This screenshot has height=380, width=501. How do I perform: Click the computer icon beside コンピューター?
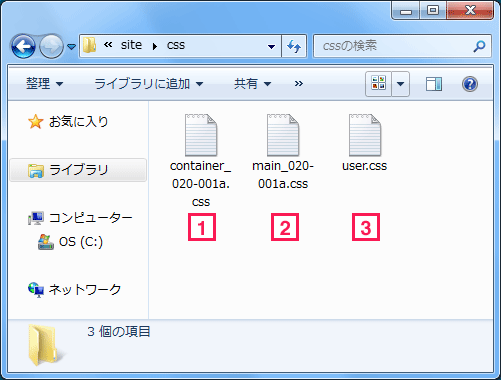click(36, 218)
